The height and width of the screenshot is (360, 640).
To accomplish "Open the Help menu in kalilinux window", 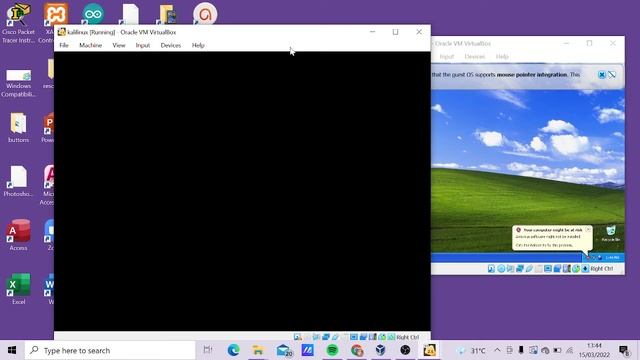I will (198, 45).
